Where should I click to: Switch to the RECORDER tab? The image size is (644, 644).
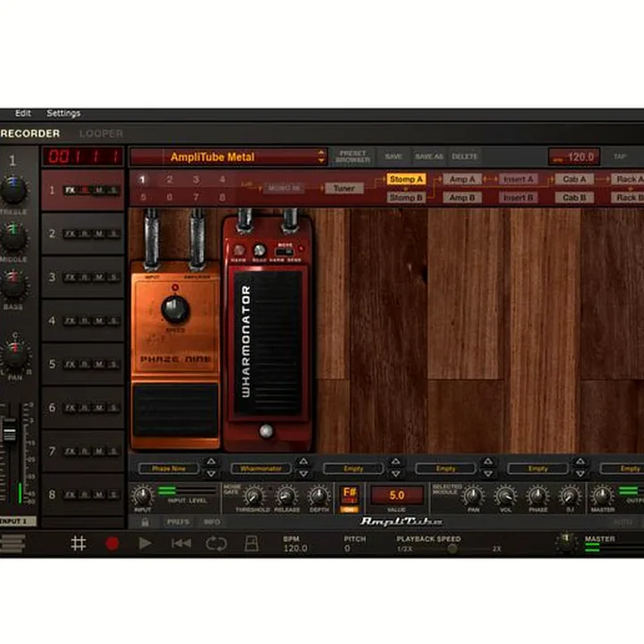tap(30, 133)
